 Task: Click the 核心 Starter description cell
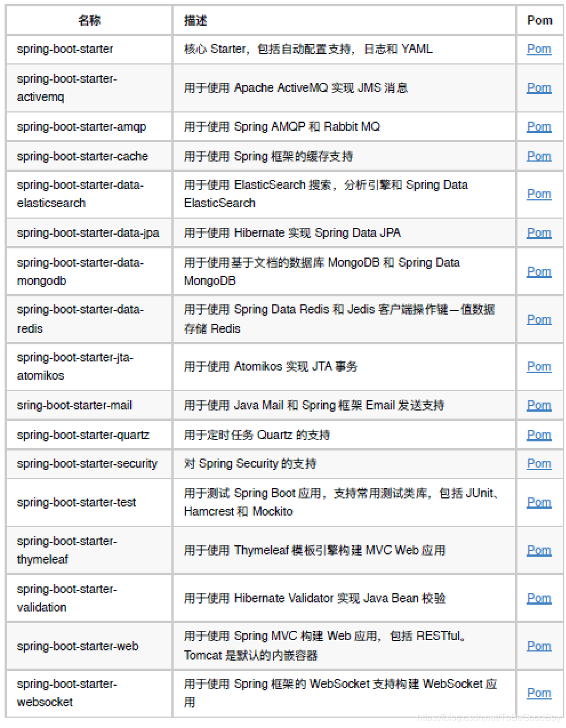click(x=344, y=49)
